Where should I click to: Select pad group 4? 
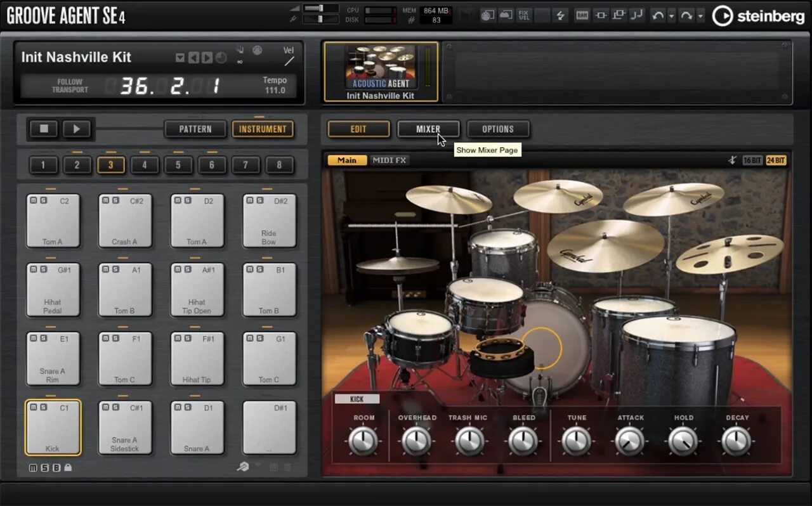tap(145, 165)
